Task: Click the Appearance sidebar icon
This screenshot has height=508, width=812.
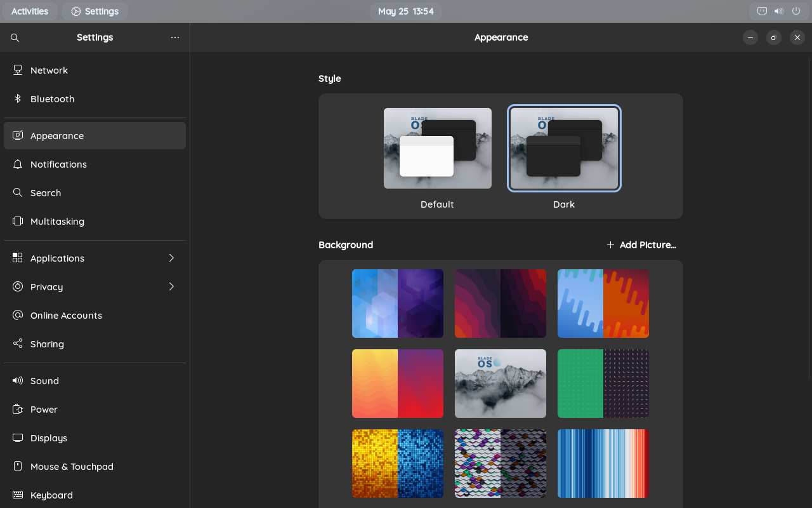Action: pos(18,136)
